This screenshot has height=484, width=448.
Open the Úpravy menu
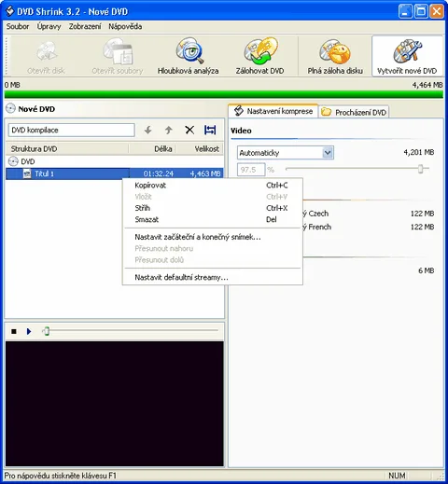49,27
